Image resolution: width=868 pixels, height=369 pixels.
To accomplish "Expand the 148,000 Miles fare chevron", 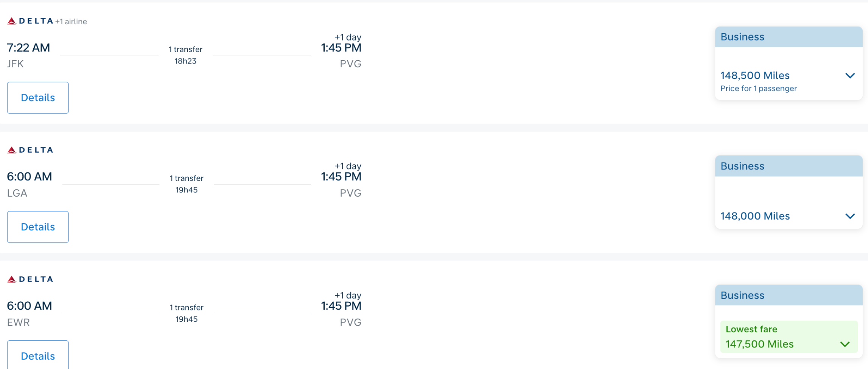I will (x=850, y=216).
